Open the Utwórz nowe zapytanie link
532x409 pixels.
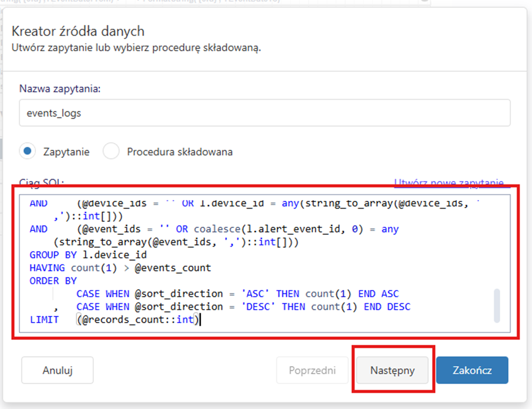pos(448,183)
